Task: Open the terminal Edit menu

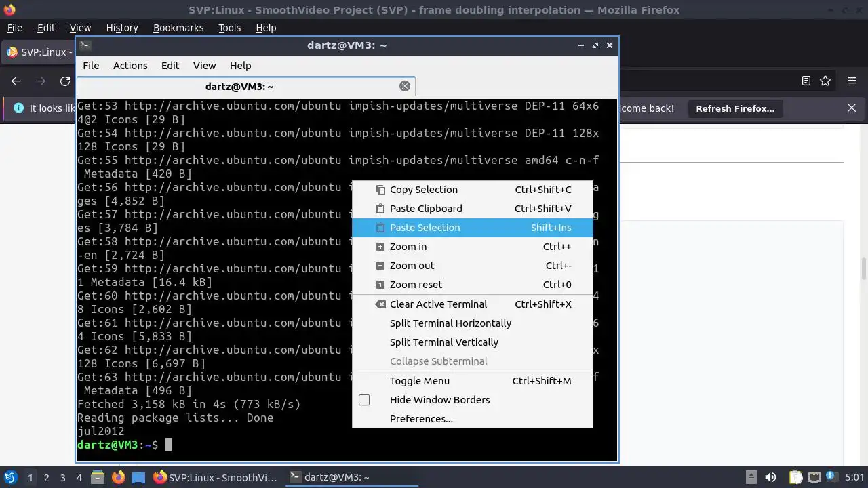Action: point(170,66)
